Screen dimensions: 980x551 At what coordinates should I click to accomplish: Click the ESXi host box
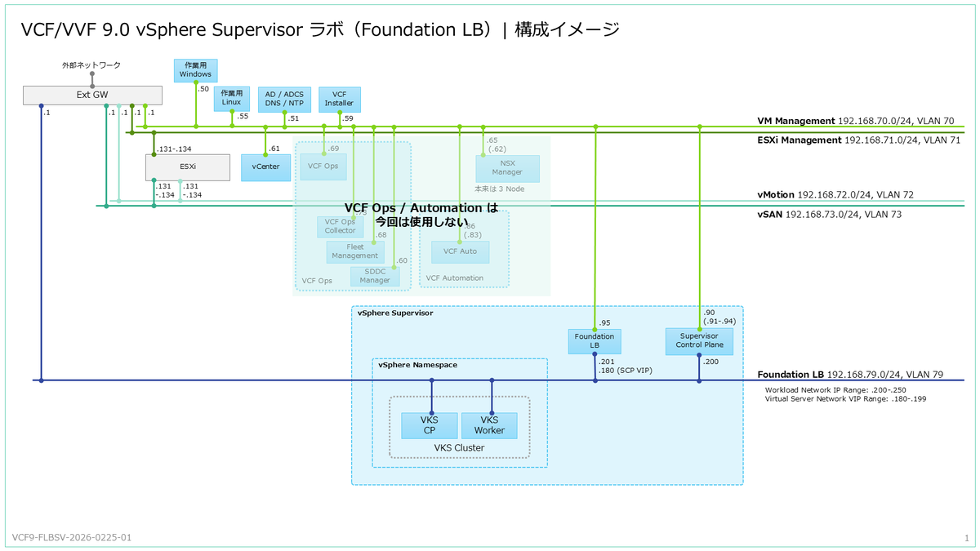(188, 167)
